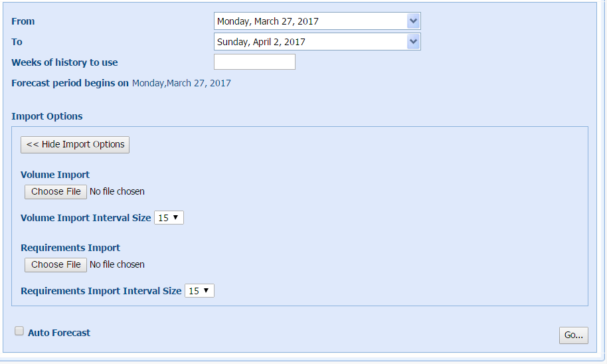
Task: Click the Weeks of history input box
Action: [x=254, y=62]
